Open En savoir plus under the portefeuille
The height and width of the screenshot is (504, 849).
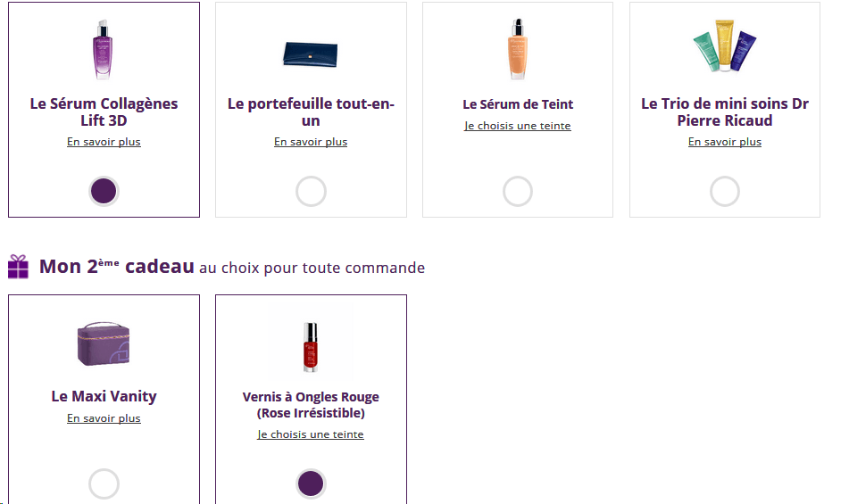click(311, 142)
